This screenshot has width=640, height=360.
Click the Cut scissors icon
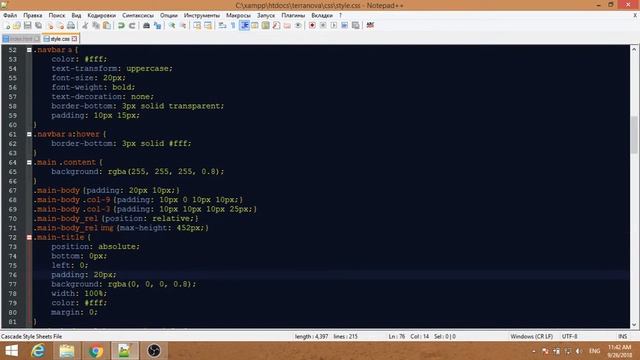click(85, 26)
